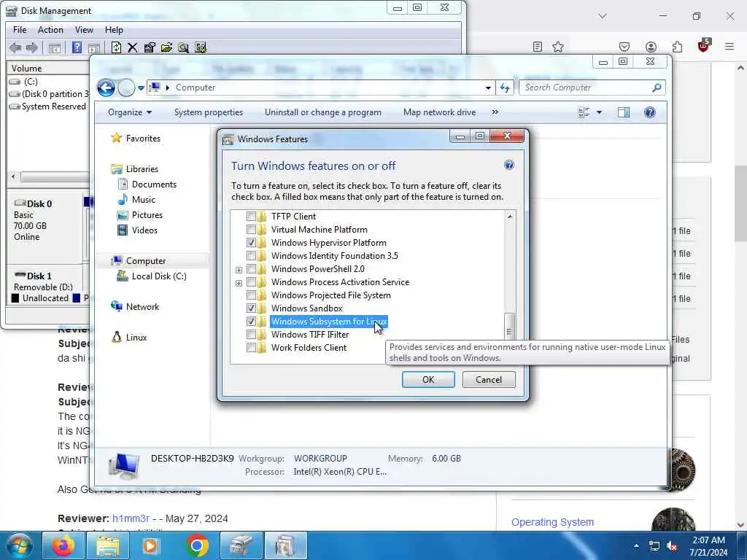This screenshot has height=560, width=747.
Task: Check the Windows Process Activation Service checkbox
Action: pyautogui.click(x=251, y=282)
